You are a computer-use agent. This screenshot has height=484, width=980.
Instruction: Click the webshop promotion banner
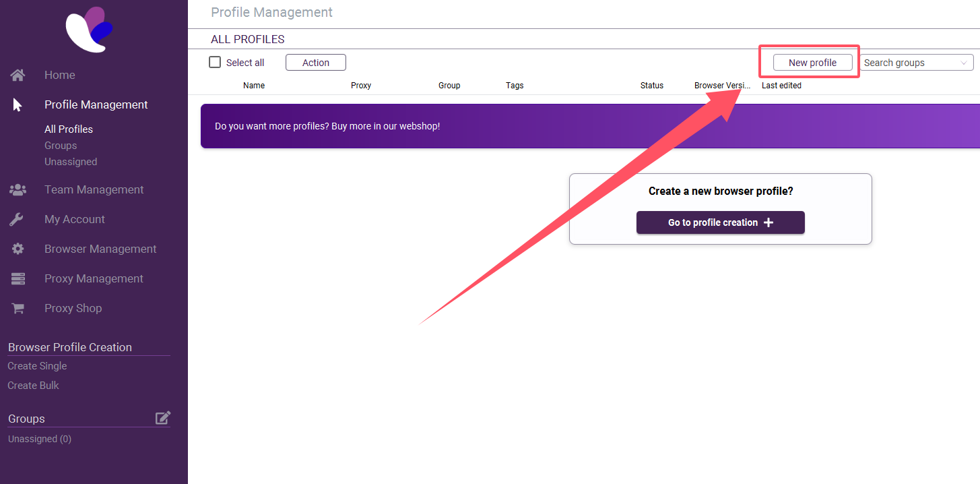[590, 126]
